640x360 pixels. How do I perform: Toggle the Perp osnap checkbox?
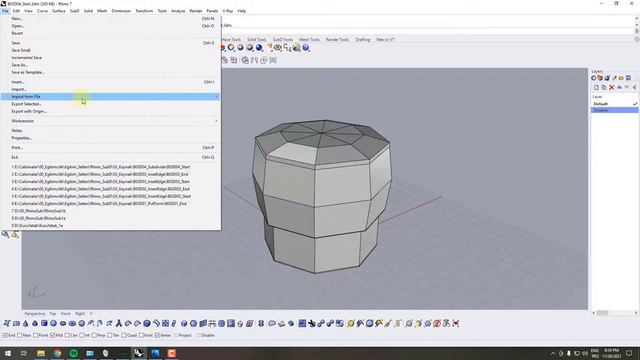coord(94,336)
